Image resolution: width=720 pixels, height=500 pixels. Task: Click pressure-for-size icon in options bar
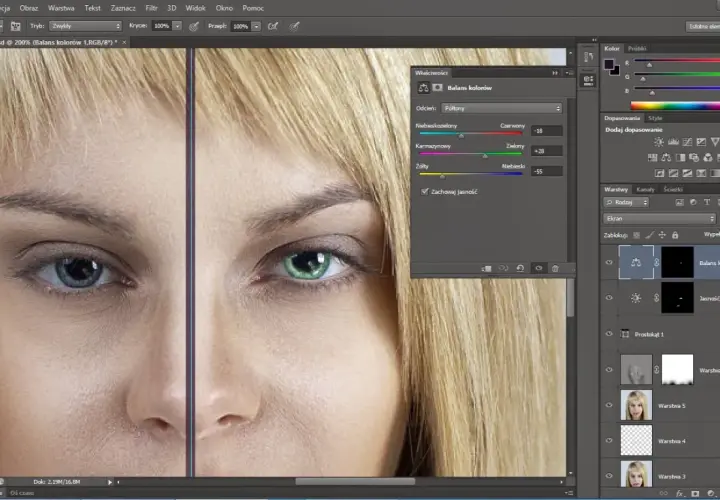294,26
